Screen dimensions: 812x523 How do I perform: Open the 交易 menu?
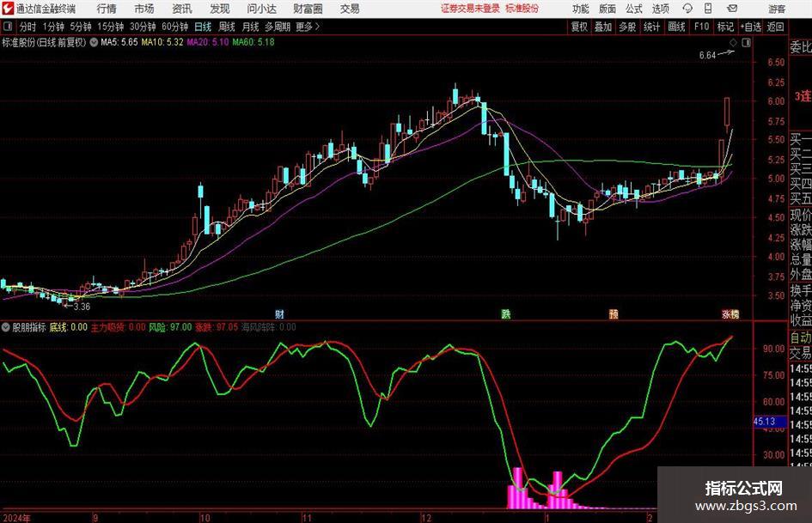[350, 9]
